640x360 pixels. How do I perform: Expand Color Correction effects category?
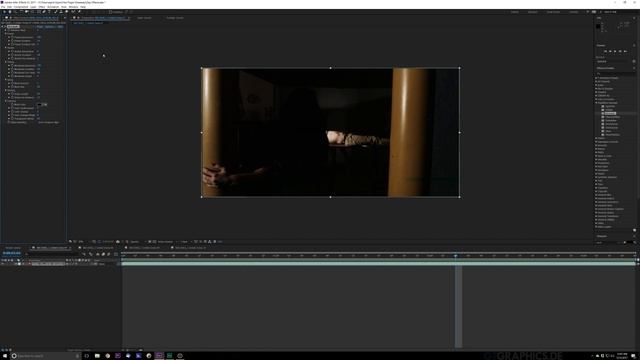pos(597,99)
